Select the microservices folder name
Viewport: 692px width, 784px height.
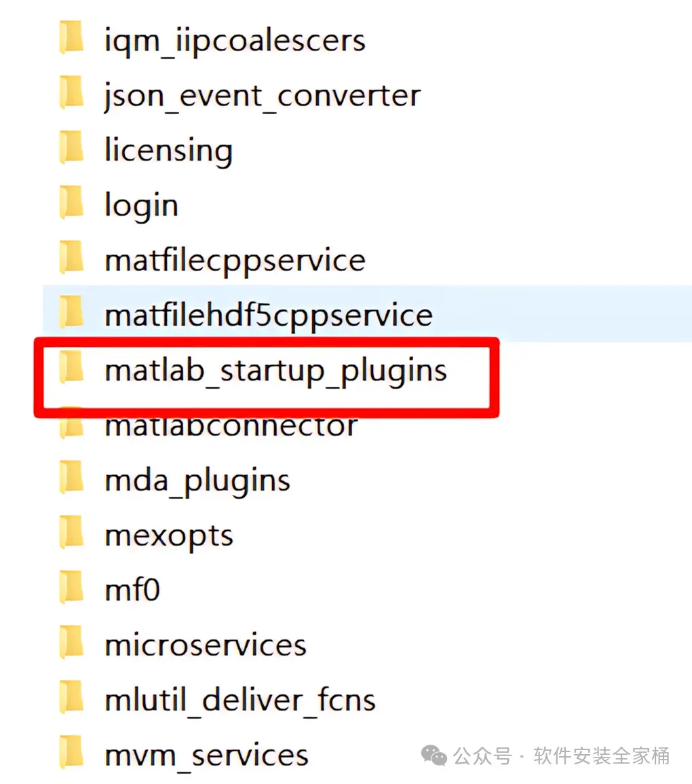[206, 645]
